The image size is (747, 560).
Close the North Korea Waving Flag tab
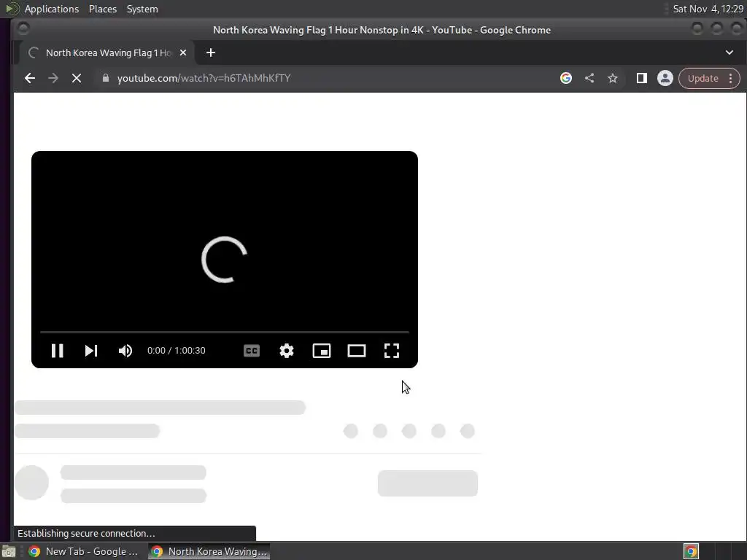(x=183, y=52)
